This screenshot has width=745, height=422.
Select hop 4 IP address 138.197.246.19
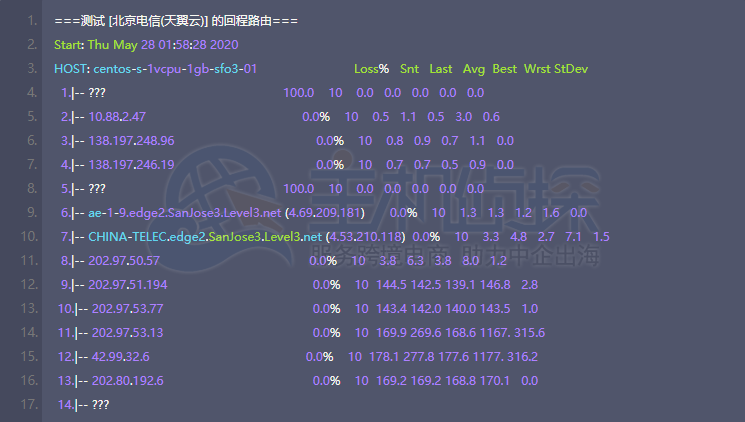coord(131,165)
